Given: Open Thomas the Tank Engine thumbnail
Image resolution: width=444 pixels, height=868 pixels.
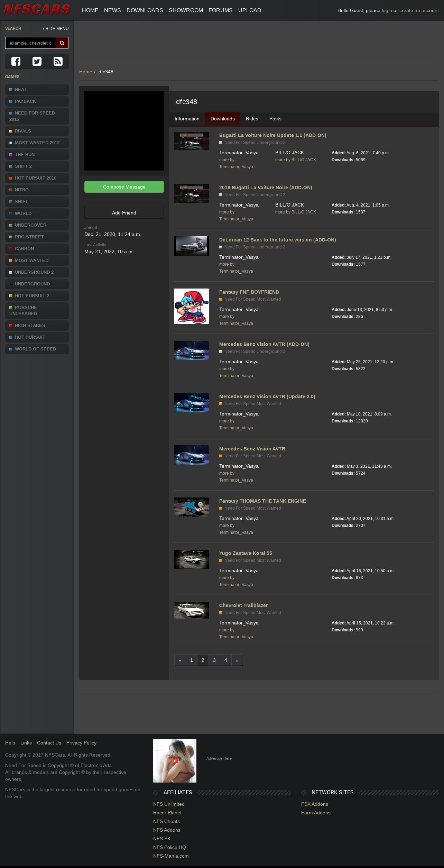Looking at the screenshot, I should [x=192, y=507].
